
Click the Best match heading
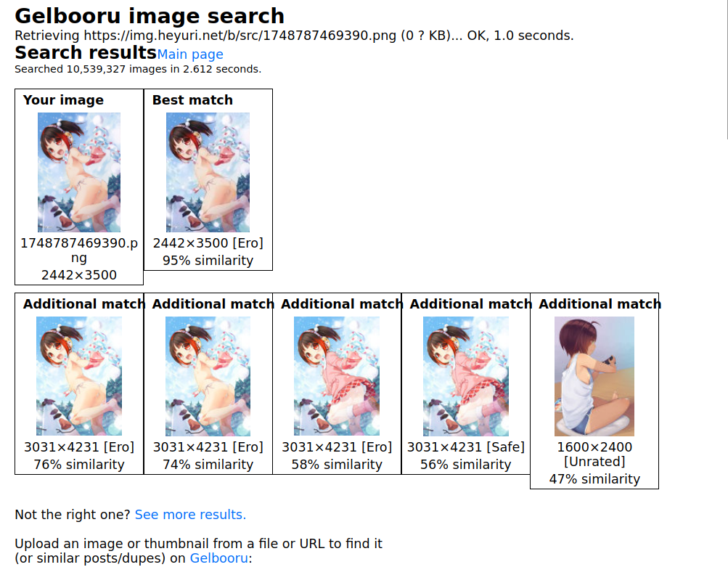coord(192,100)
